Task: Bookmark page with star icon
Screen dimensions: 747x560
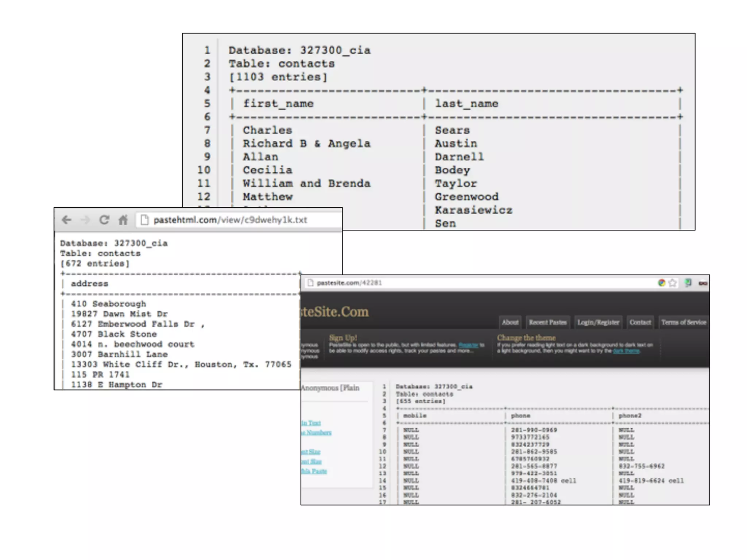Action: tap(673, 283)
